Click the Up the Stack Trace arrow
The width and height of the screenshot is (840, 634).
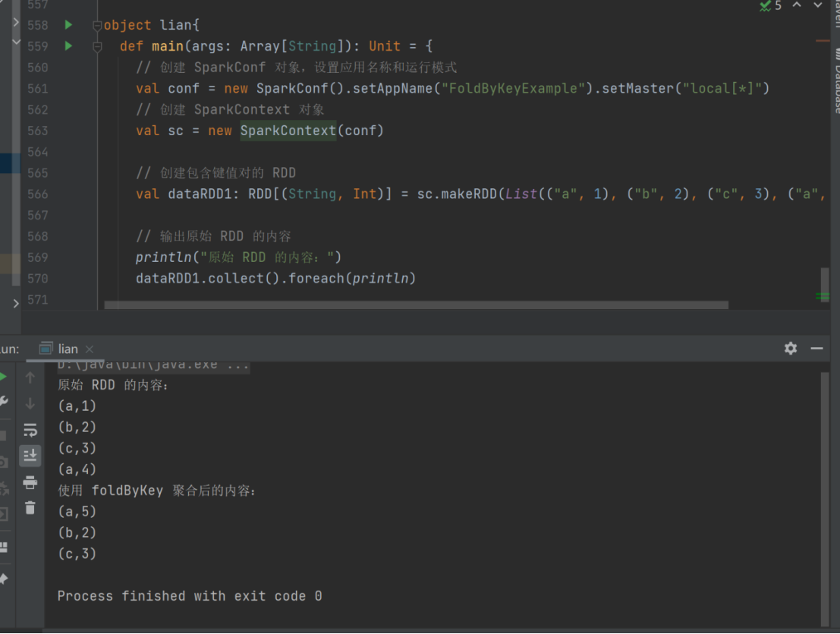pos(30,378)
